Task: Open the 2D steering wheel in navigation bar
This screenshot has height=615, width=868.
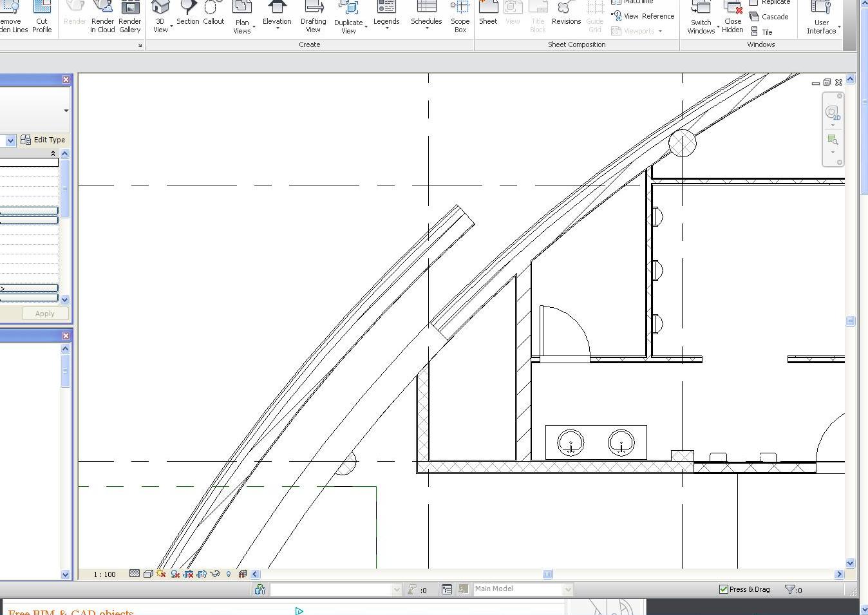Action: click(x=833, y=113)
